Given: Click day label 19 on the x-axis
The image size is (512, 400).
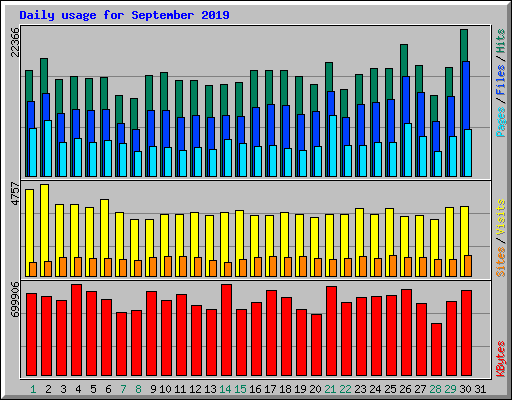Looking at the screenshot, I should pyautogui.click(x=300, y=389).
